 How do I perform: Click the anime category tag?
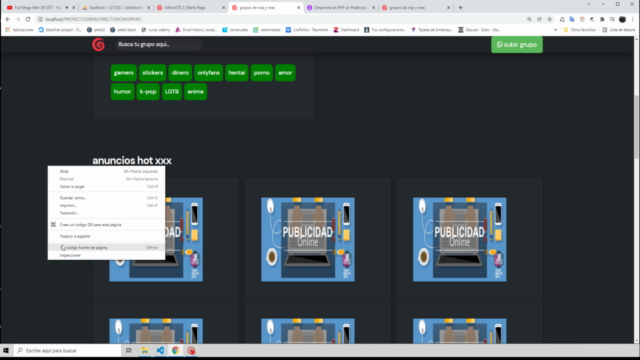(x=196, y=91)
